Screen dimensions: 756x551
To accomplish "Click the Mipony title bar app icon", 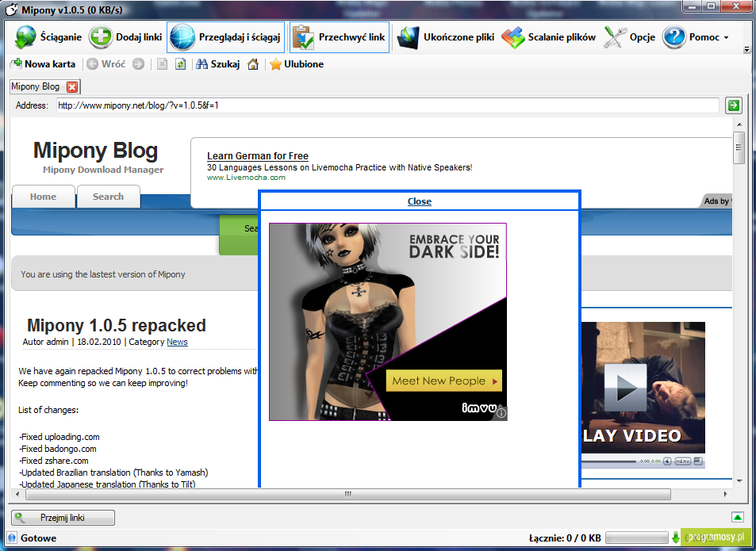I will point(12,10).
